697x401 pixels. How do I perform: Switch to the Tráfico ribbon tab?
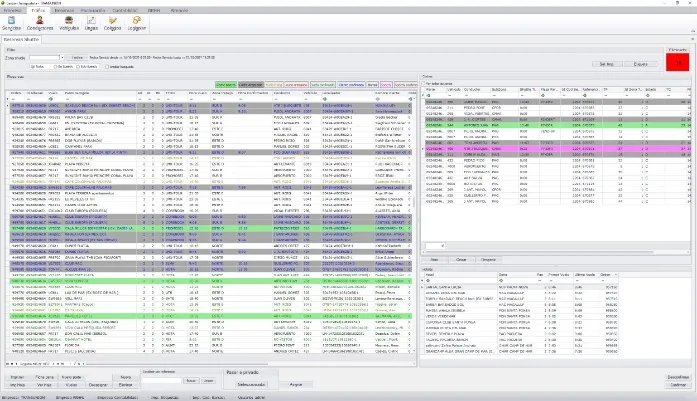tap(38, 10)
